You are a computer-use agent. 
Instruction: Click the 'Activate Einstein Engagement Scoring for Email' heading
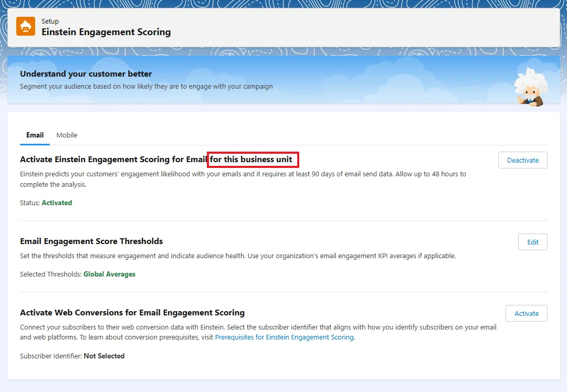(156, 160)
